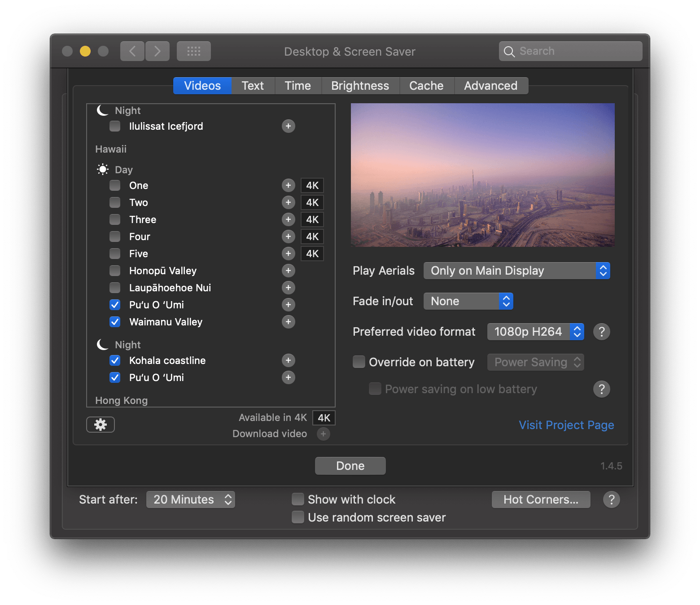Switch to the Advanced tab
Screen dimensions: 700x605
[x=491, y=86]
